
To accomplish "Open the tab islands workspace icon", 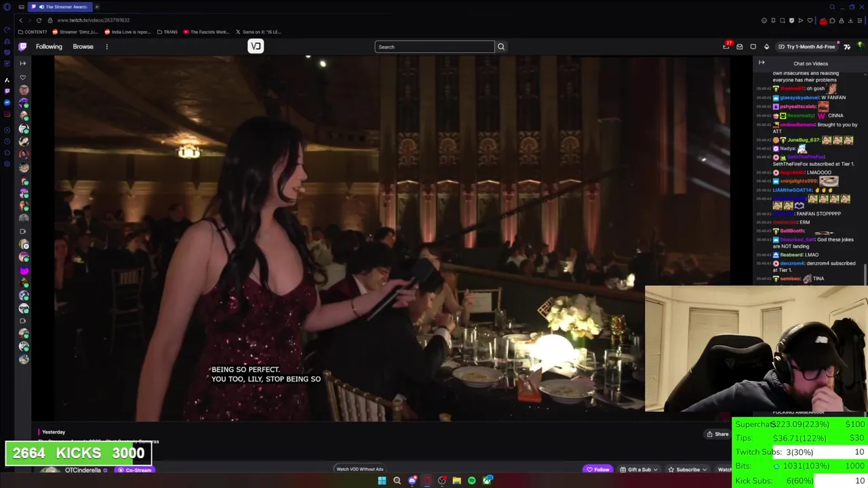I will [x=22, y=7].
